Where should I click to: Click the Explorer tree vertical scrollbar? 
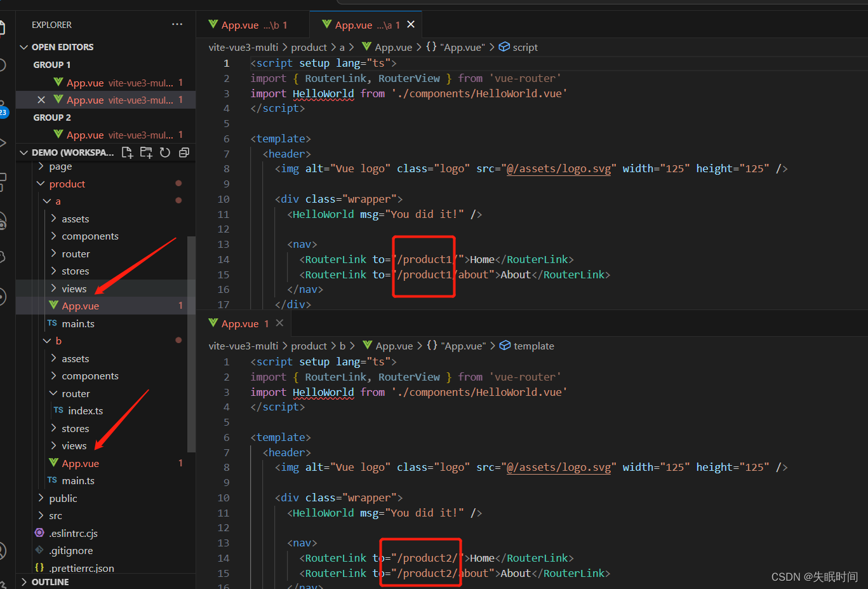tap(191, 344)
